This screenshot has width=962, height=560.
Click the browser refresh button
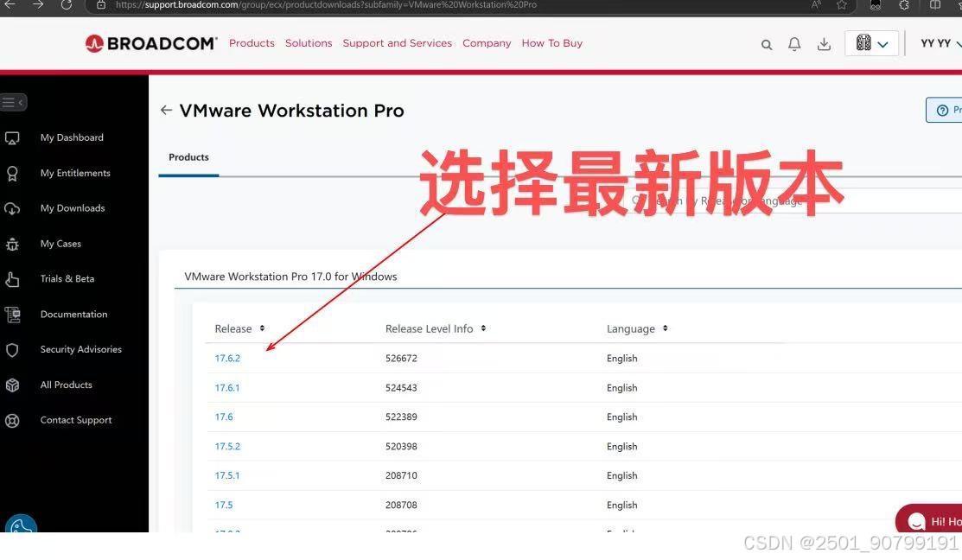(x=67, y=5)
